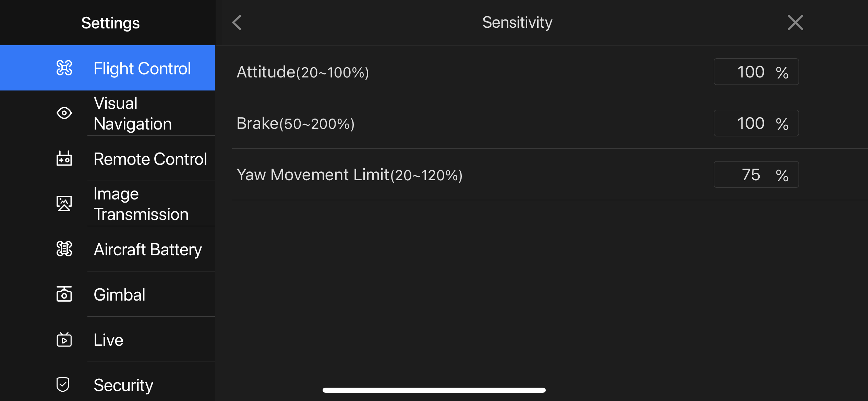Select the Gimbal settings entry
Screen dimensions: 868x401
point(107,294)
